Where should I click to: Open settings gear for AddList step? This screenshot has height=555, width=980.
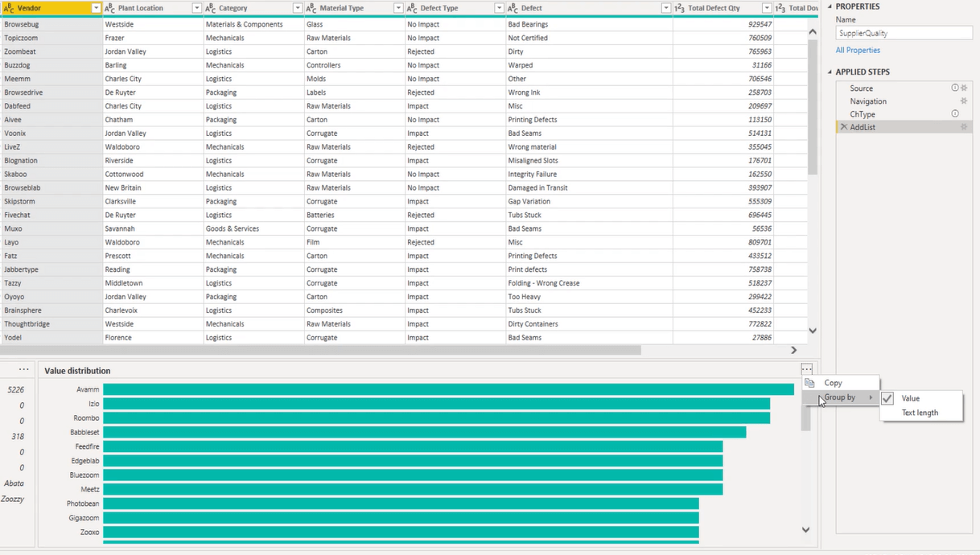964,127
